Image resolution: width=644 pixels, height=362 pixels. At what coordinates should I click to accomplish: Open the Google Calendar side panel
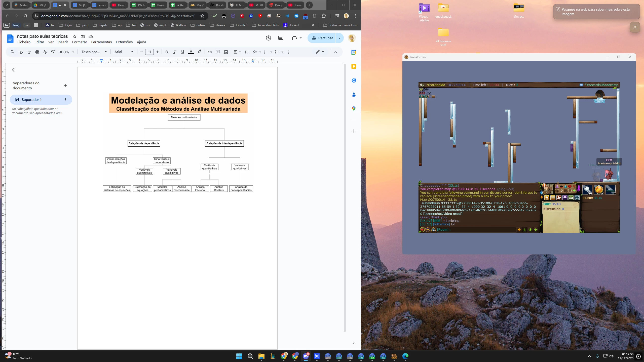354,52
